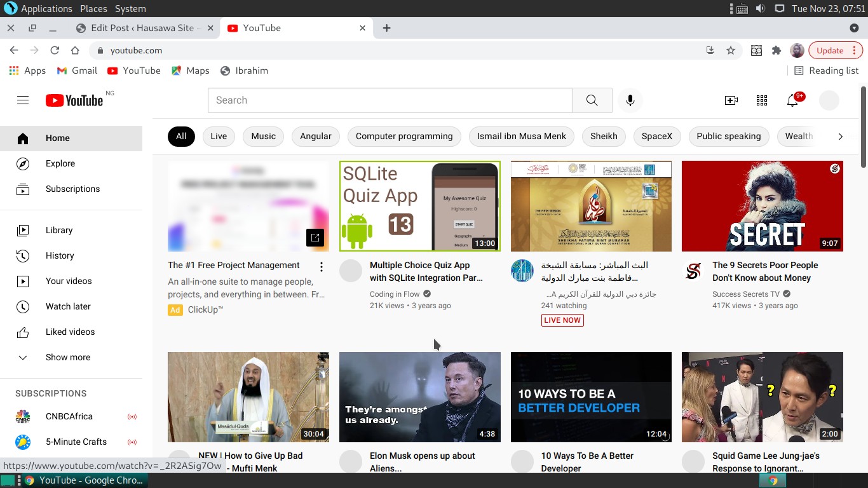
Task: Click the YouTube logo
Action: (74, 100)
